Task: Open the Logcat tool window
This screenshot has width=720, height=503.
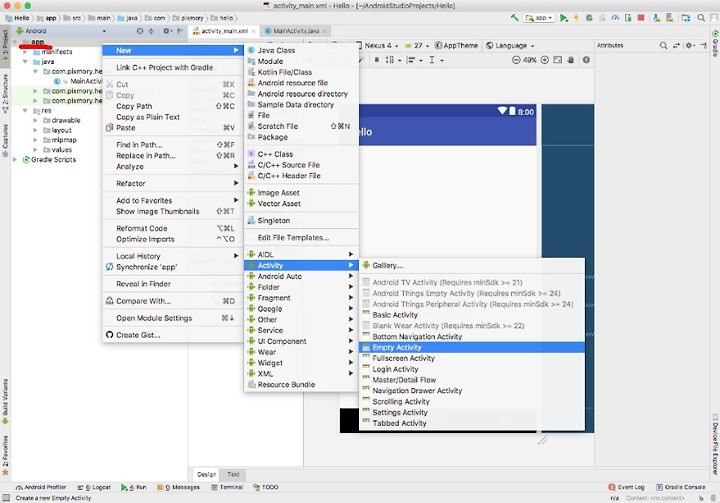Action: [x=94, y=487]
